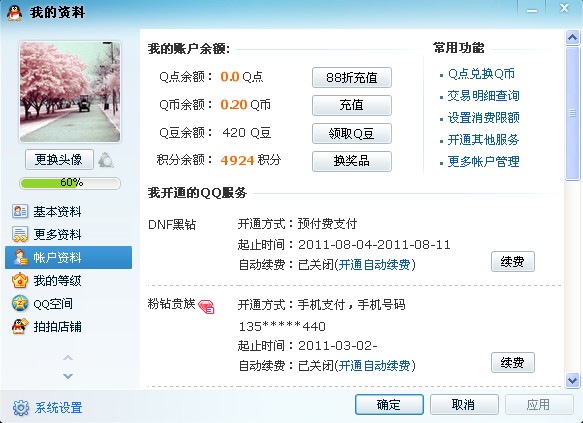Click the QQ penguin icon in title bar
The image size is (583, 423).
pyautogui.click(x=14, y=13)
